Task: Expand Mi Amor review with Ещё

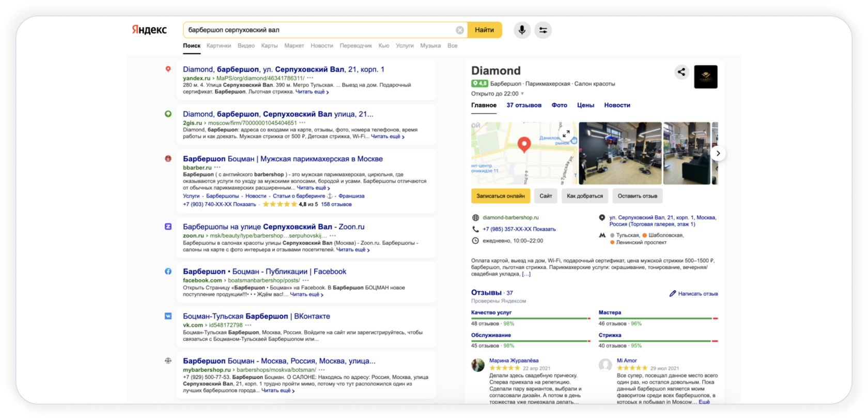Action: (x=704, y=402)
